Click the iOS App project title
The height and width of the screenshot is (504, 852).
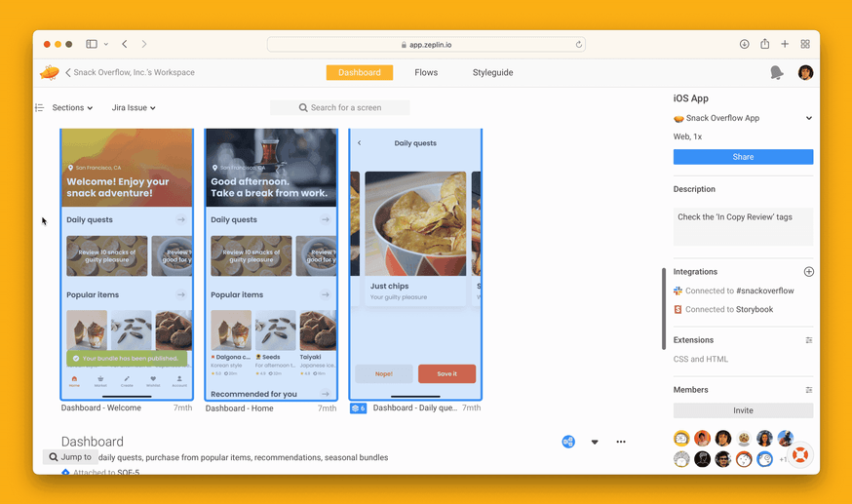[690, 98]
